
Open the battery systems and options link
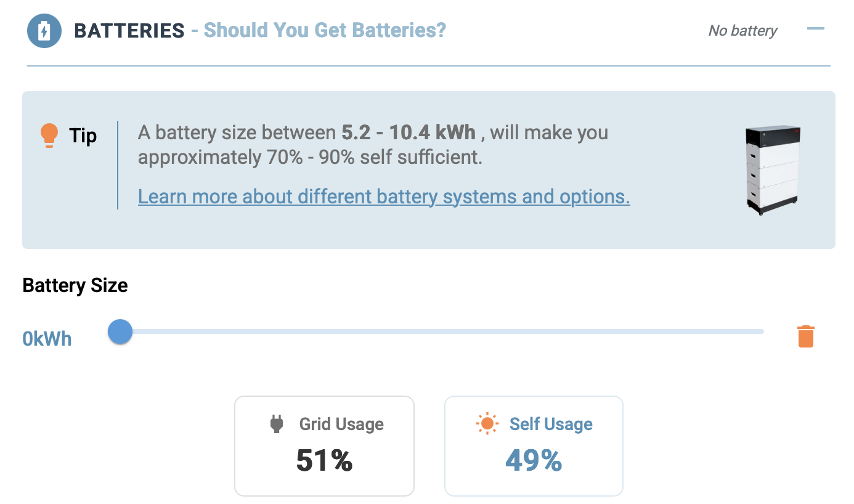[384, 197]
